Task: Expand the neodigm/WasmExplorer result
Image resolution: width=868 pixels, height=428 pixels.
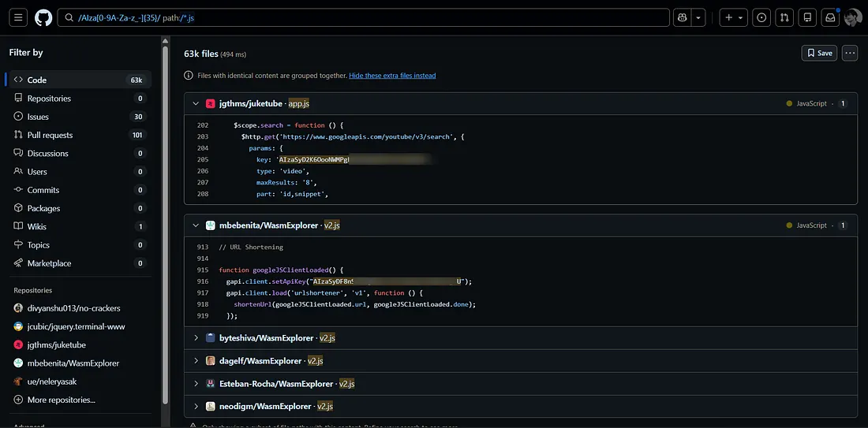Action: coord(196,407)
